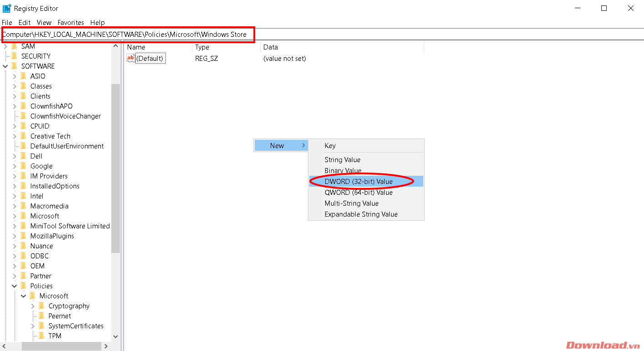The width and height of the screenshot is (644, 351).
Task: Open the Favorites menu
Action: coord(70,22)
